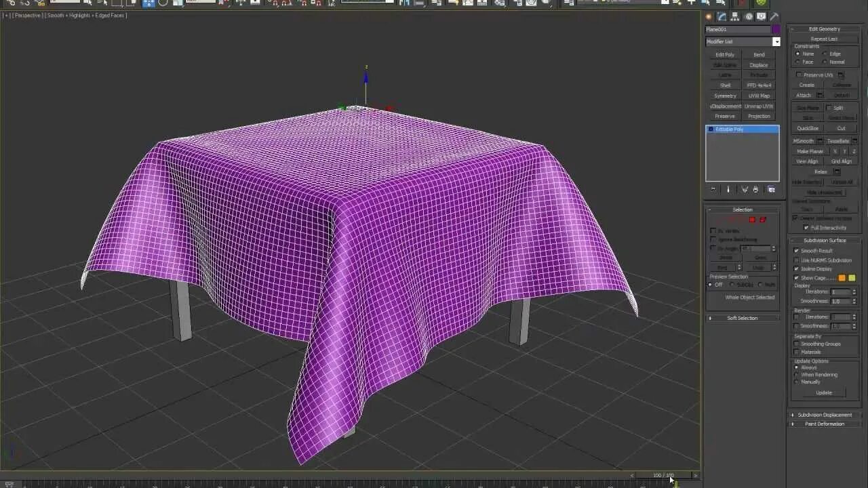Uncheck Smooth Result checkbox
This screenshot has height=488, width=868.
pyautogui.click(x=797, y=251)
